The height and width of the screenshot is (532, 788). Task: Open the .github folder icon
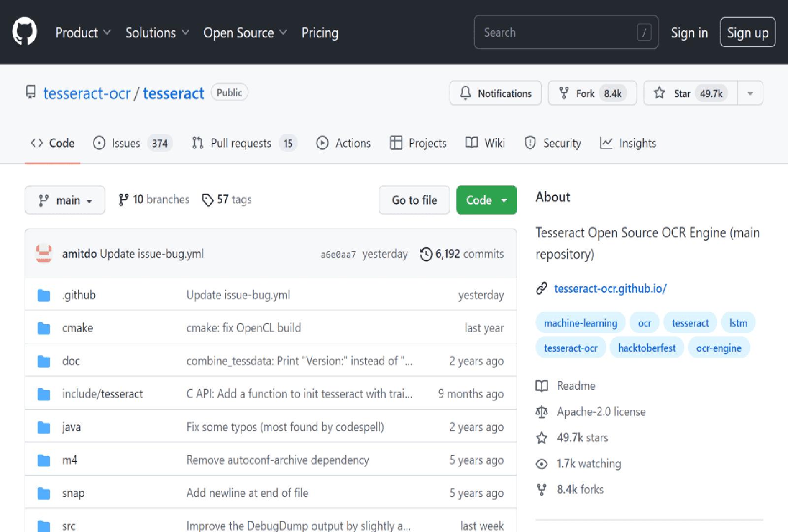tap(44, 296)
